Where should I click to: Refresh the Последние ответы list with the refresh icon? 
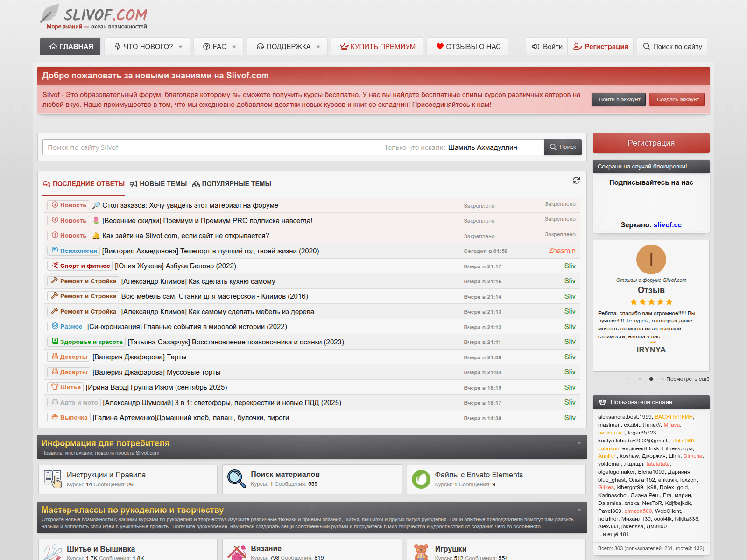click(x=576, y=180)
